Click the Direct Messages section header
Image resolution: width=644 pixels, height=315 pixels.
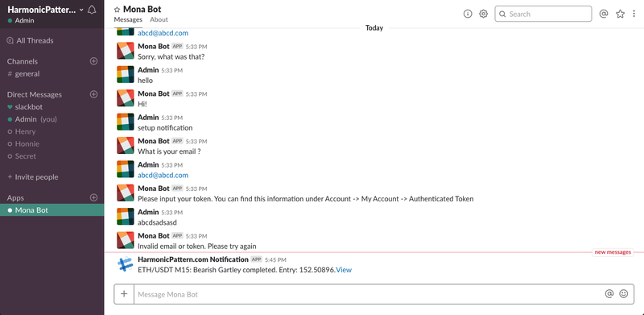[x=35, y=94]
